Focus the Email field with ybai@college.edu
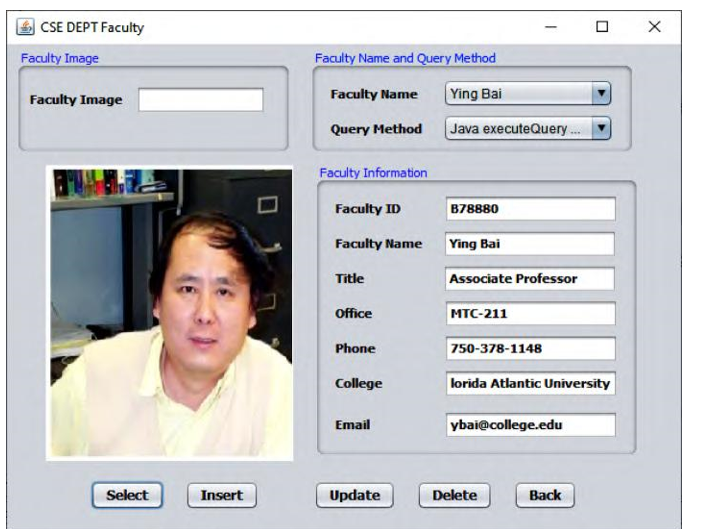705x529 pixels. (531, 425)
